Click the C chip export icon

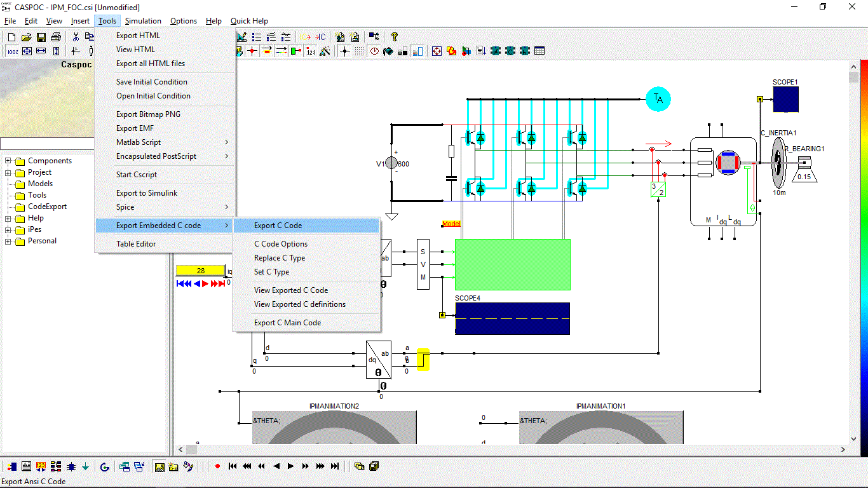click(511, 51)
